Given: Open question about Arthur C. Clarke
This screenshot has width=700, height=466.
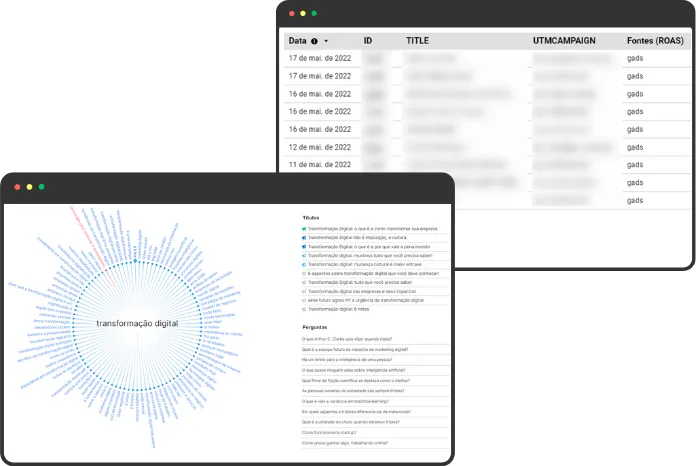Looking at the screenshot, I should click(x=347, y=339).
